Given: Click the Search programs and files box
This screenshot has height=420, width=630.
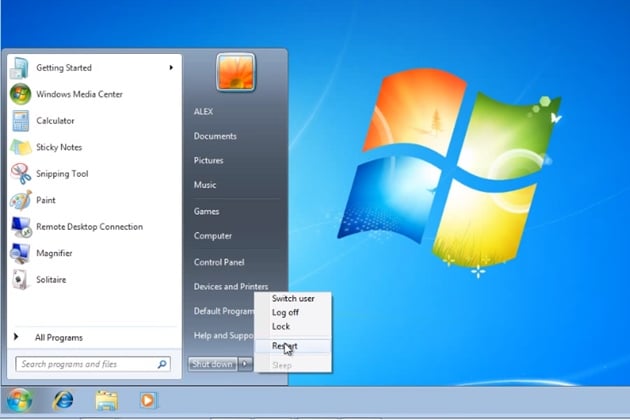Looking at the screenshot, I should pyautogui.click(x=93, y=364).
